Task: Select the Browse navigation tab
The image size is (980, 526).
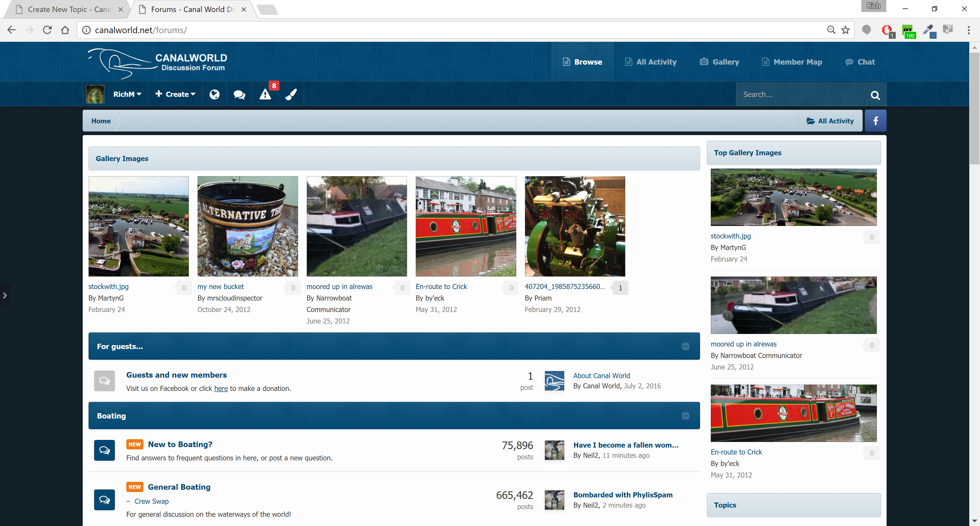Action: tap(582, 62)
